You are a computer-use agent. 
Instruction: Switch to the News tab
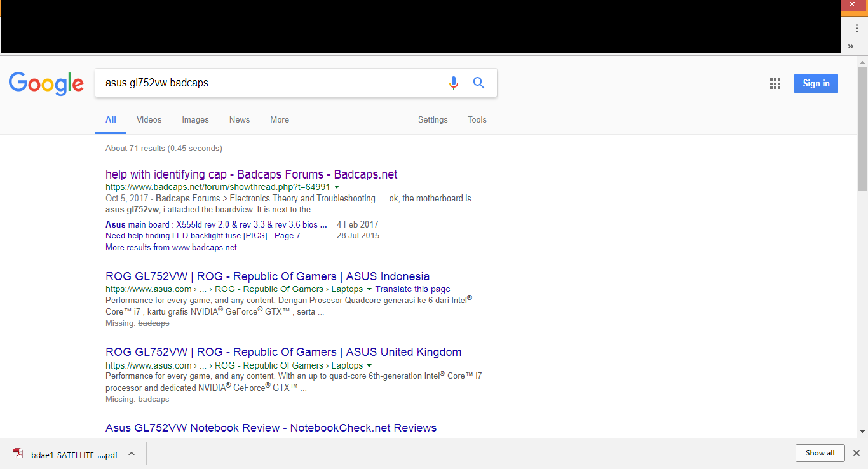(x=240, y=119)
